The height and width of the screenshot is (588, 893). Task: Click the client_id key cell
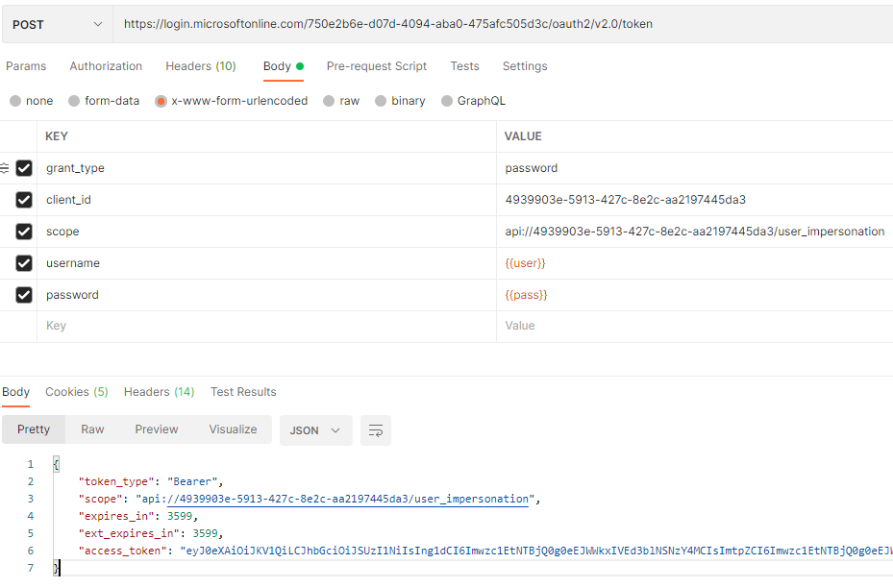266,200
